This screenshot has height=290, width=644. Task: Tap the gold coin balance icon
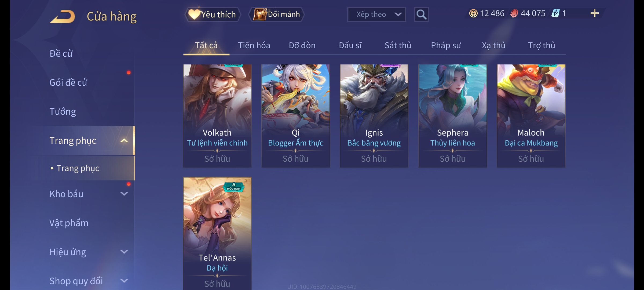click(x=473, y=13)
